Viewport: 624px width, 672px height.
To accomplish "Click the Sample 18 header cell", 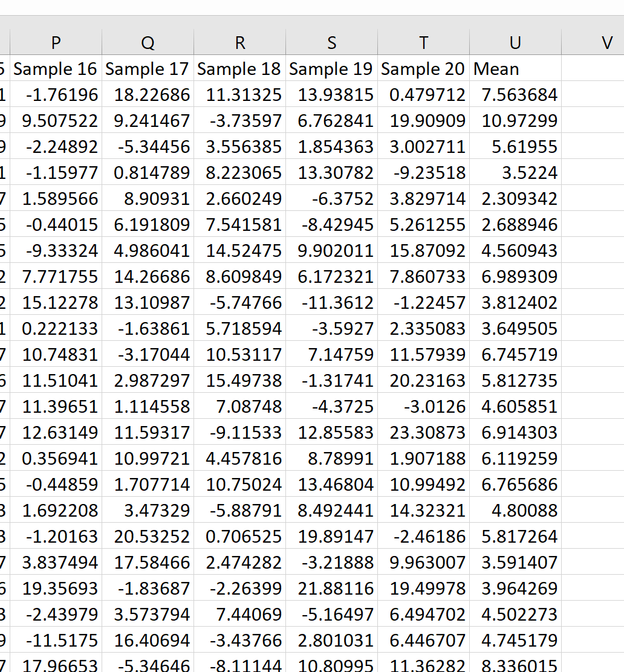I will pyautogui.click(x=239, y=69).
